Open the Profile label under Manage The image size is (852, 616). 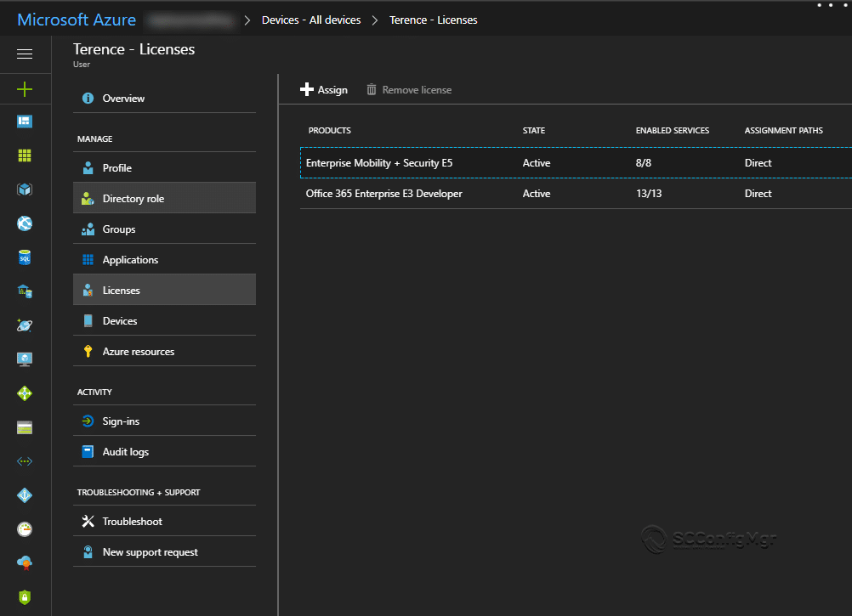click(x=116, y=168)
